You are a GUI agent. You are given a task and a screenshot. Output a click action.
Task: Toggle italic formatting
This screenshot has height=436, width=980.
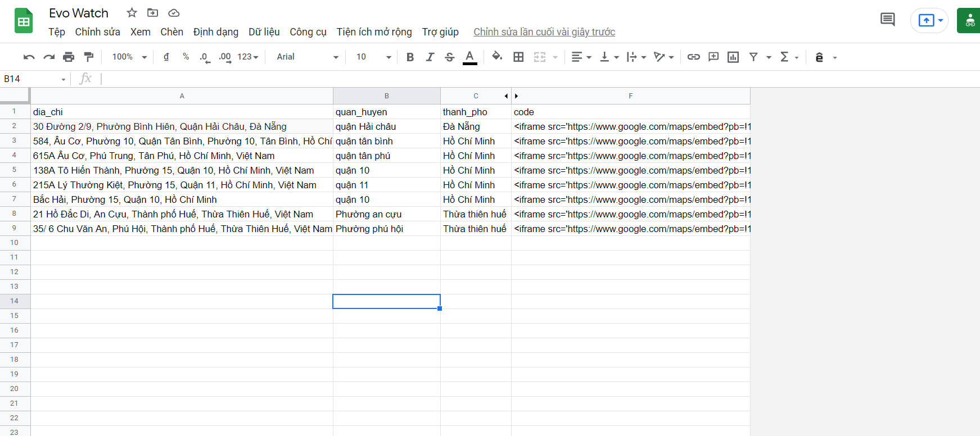coord(430,57)
